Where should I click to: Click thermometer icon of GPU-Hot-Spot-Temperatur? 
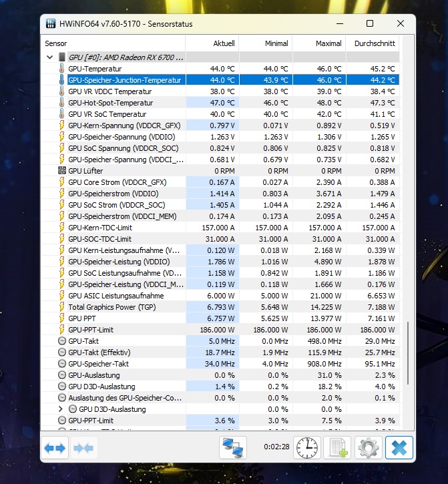coord(61,103)
